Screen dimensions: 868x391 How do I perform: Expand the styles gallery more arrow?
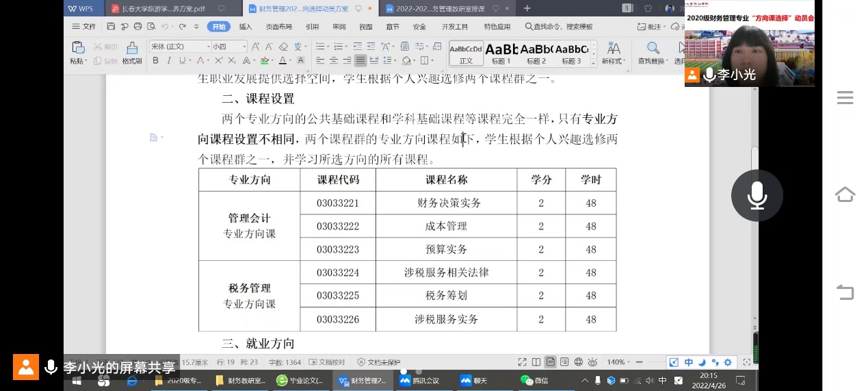593,62
